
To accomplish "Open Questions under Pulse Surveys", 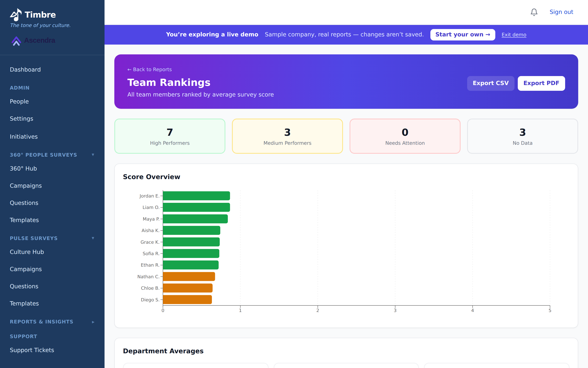I will [24, 286].
